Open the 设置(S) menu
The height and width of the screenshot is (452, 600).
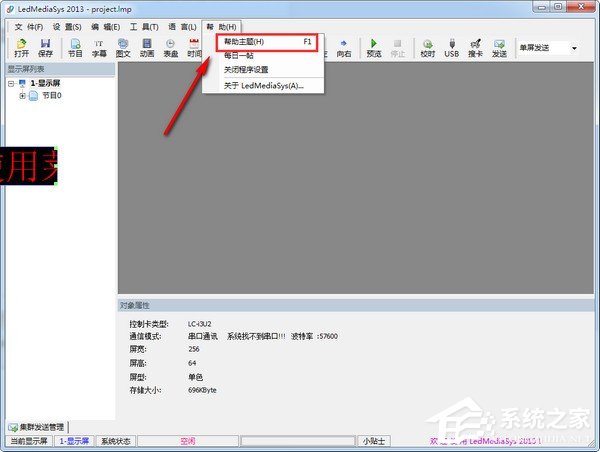(x=67, y=27)
